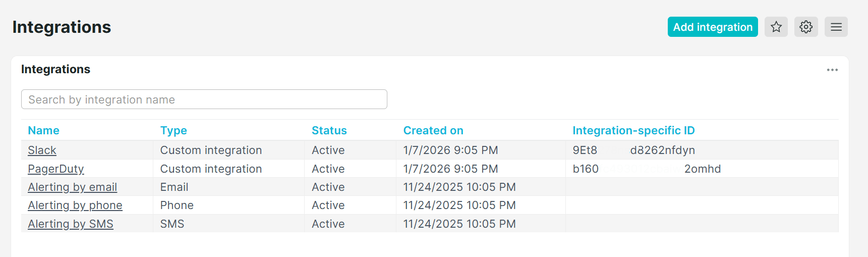
Task: Sort table by Status column header
Action: pos(329,131)
